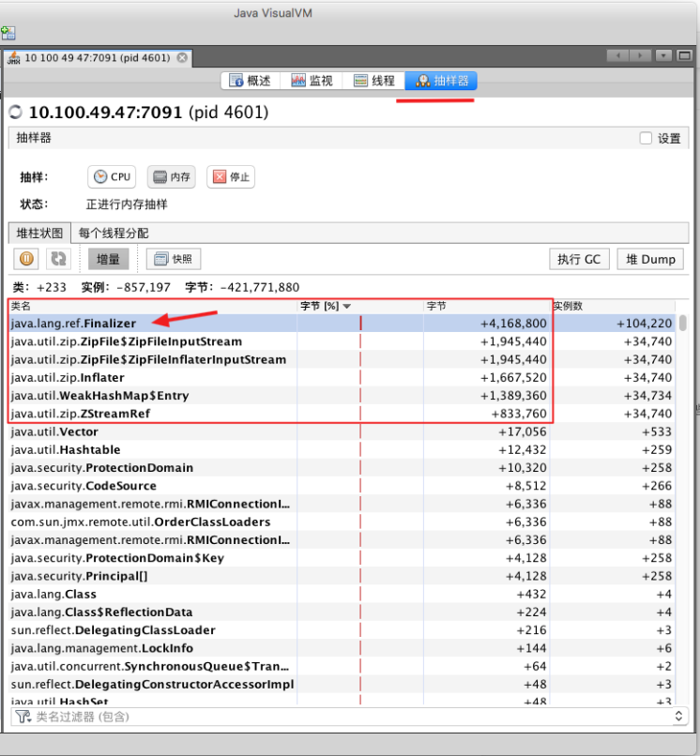Start CPU sampling with the CPU button
The width and height of the screenshot is (700, 756).
tap(112, 177)
